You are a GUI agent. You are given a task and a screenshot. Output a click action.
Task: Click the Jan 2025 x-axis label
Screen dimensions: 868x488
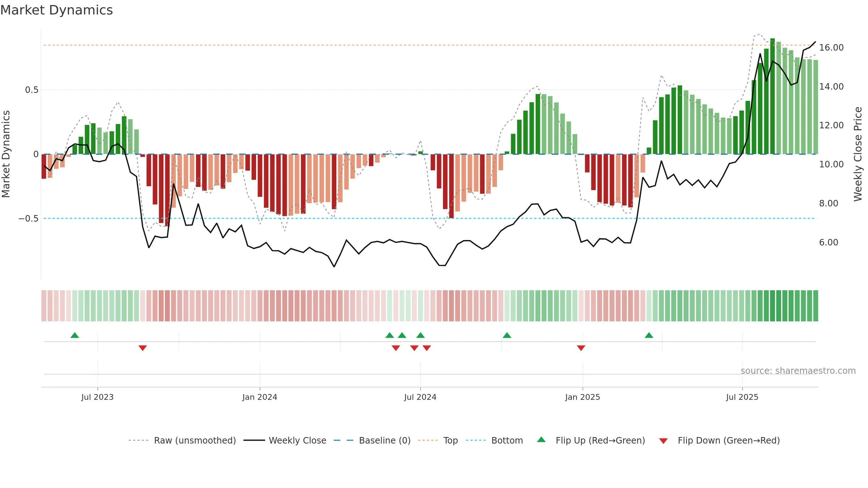(x=583, y=397)
